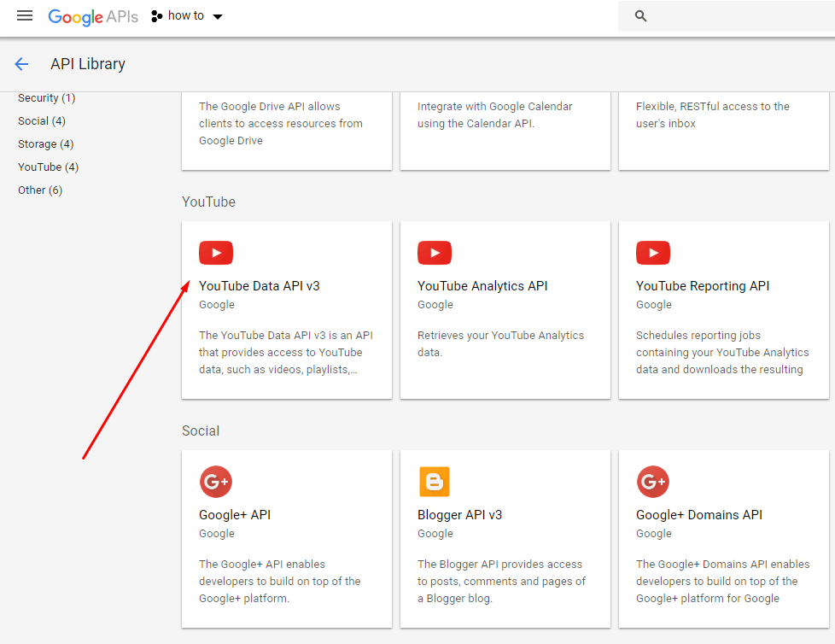Open YouTube Analytics API title
Viewport: 835px width, 644px height.
point(482,286)
